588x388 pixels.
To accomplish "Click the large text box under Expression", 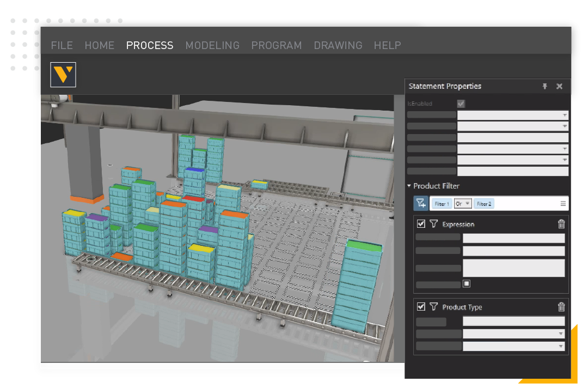I will (513, 268).
